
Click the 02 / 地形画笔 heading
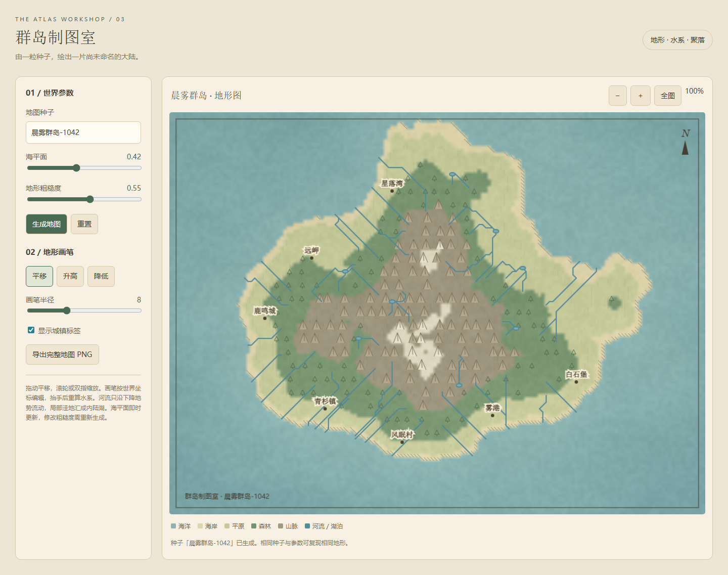(x=50, y=252)
